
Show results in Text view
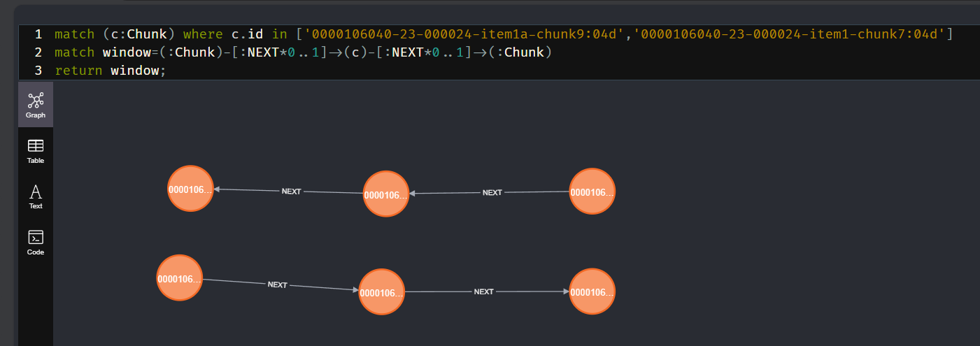pos(36,196)
